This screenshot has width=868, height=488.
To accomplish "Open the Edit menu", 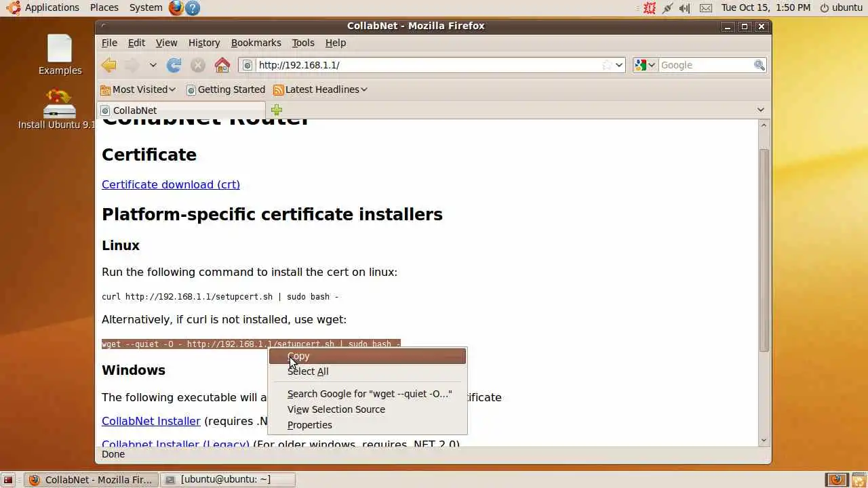I will pyautogui.click(x=136, y=43).
